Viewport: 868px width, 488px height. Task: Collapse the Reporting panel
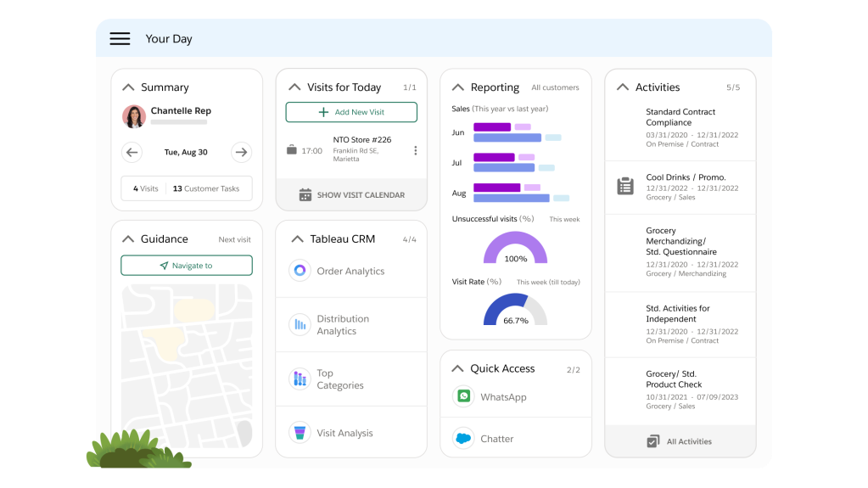point(457,87)
